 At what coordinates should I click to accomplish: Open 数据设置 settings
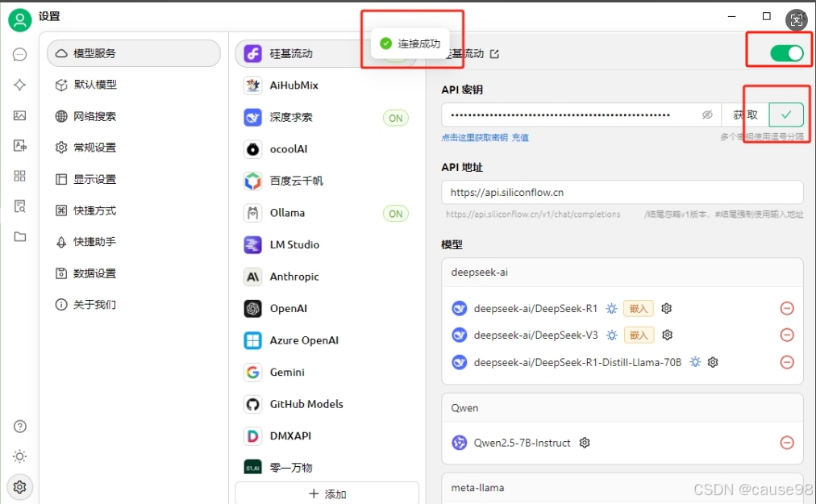coord(134,273)
